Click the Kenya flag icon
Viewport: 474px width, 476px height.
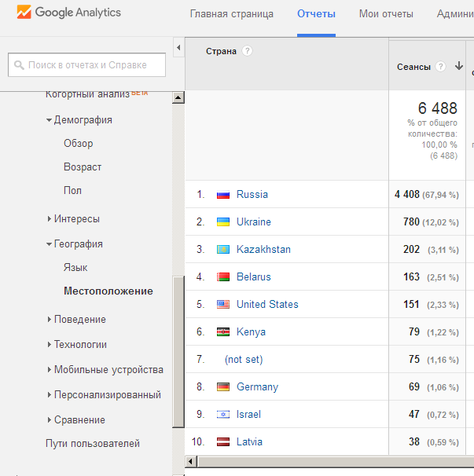point(223,331)
